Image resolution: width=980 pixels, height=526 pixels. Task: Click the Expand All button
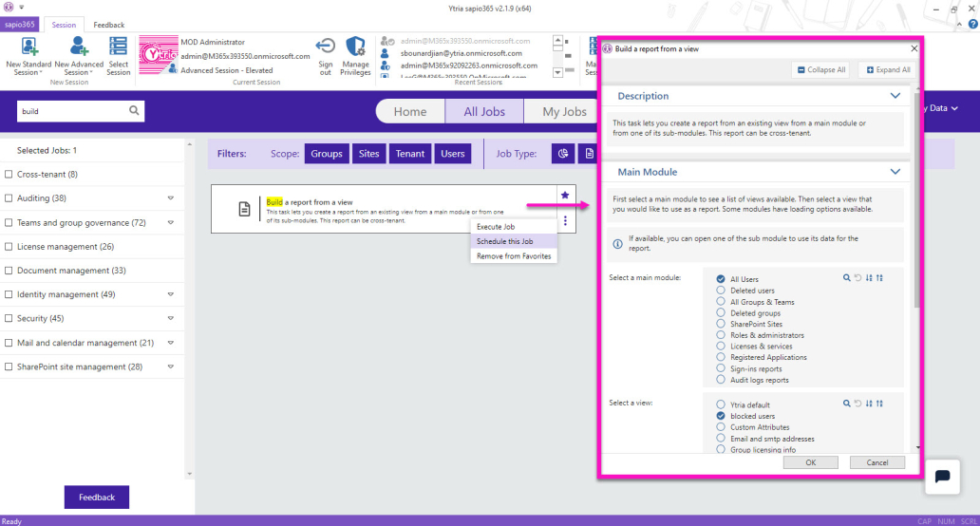coord(888,70)
